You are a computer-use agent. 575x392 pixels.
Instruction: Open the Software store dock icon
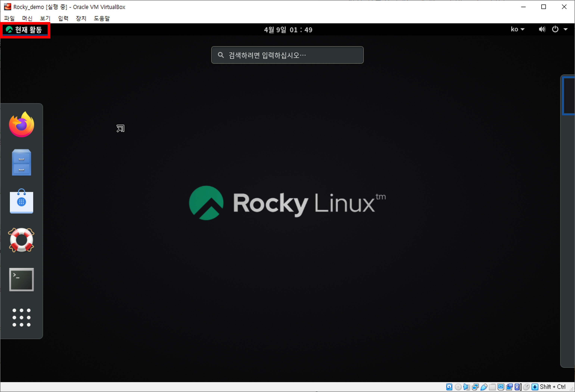[x=21, y=201]
